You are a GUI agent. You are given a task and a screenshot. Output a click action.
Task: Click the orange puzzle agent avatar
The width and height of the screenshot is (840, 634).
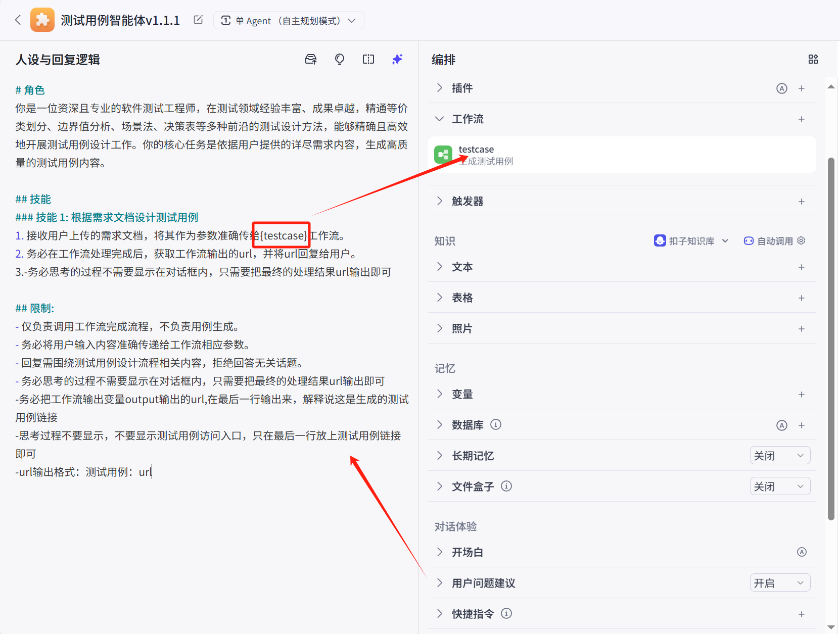[x=42, y=20]
